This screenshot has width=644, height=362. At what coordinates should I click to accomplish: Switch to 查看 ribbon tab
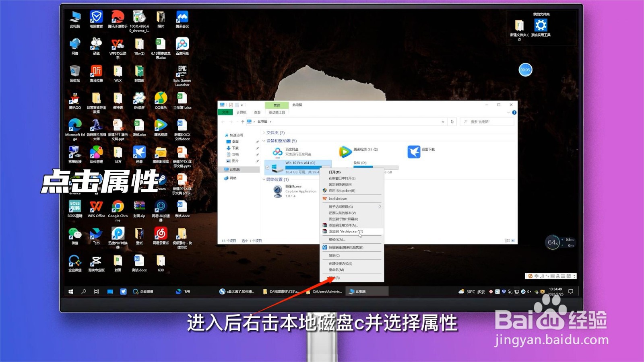[x=257, y=112]
